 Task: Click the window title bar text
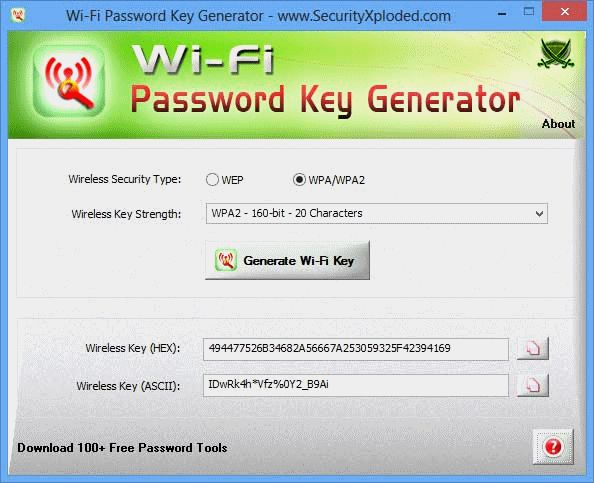pyautogui.click(x=258, y=16)
